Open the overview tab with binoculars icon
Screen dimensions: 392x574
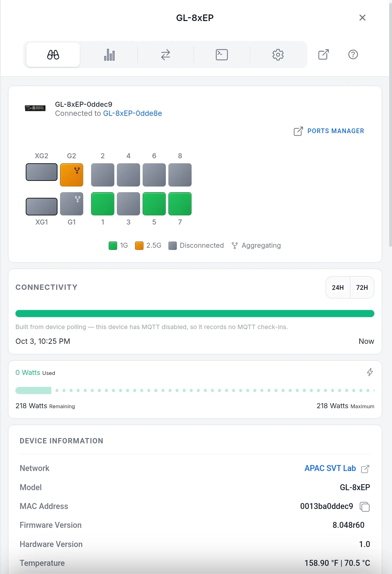pyautogui.click(x=53, y=55)
